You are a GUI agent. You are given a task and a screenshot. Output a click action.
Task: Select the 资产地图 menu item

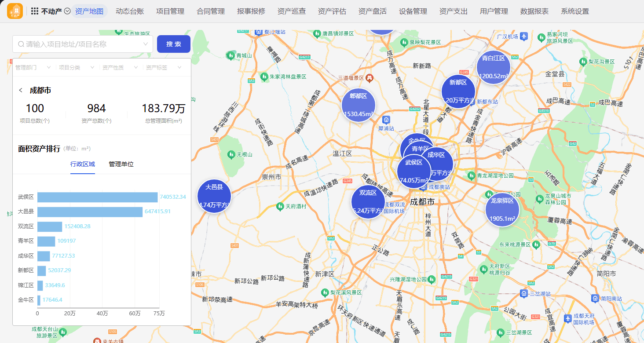point(89,11)
